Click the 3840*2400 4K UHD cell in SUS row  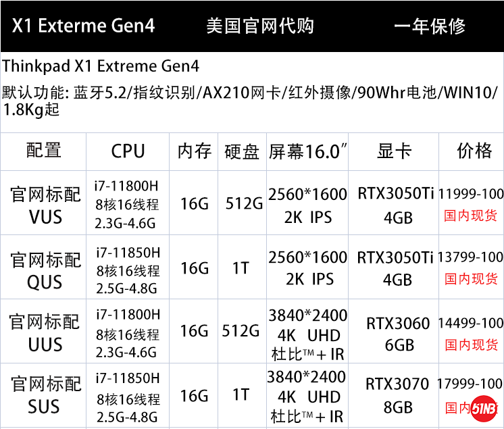tap(306, 397)
